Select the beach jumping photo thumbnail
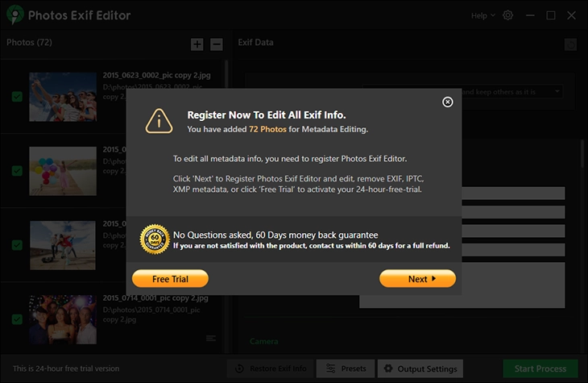 (x=62, y=245)
